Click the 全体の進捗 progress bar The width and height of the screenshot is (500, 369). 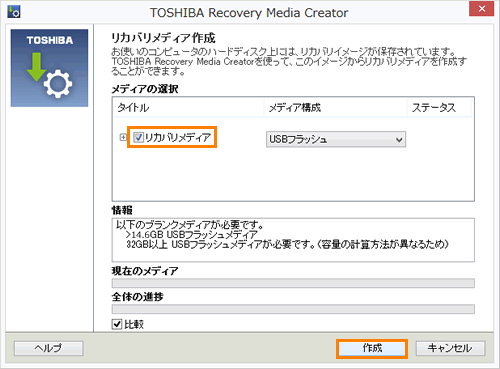(x=293, y=309)
